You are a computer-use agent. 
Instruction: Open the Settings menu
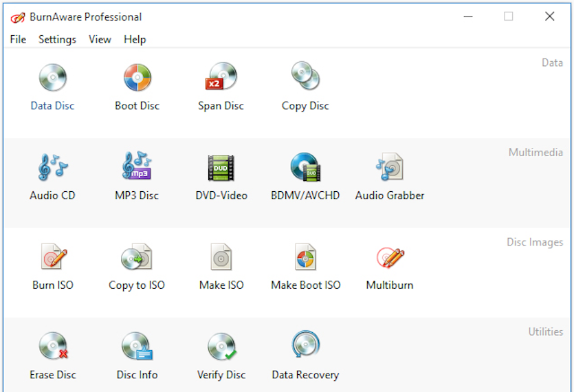pos(58,39)
